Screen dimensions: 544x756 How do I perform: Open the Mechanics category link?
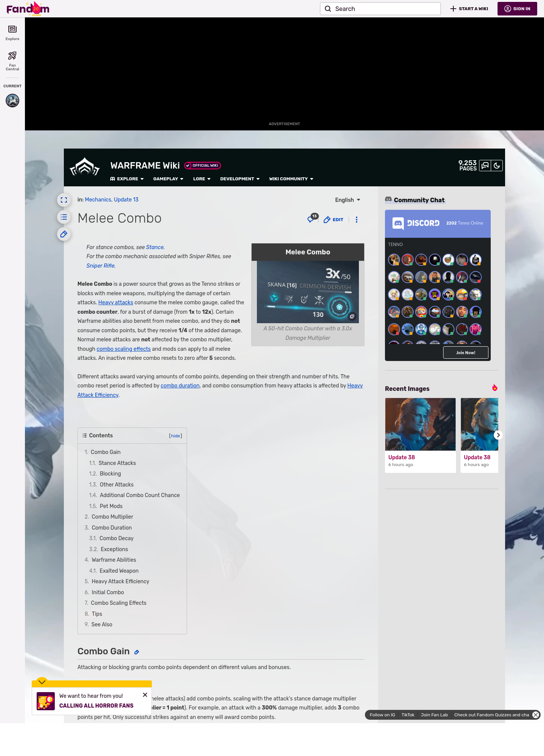pos(98,200)
